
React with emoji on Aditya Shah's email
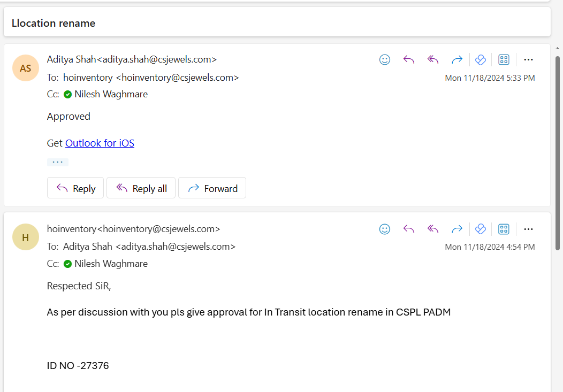385,59
